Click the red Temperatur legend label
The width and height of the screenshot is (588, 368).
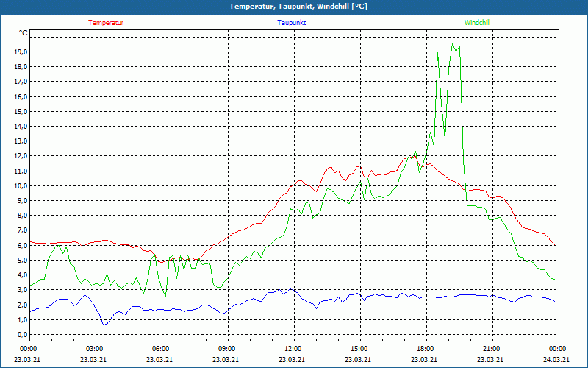106,23
